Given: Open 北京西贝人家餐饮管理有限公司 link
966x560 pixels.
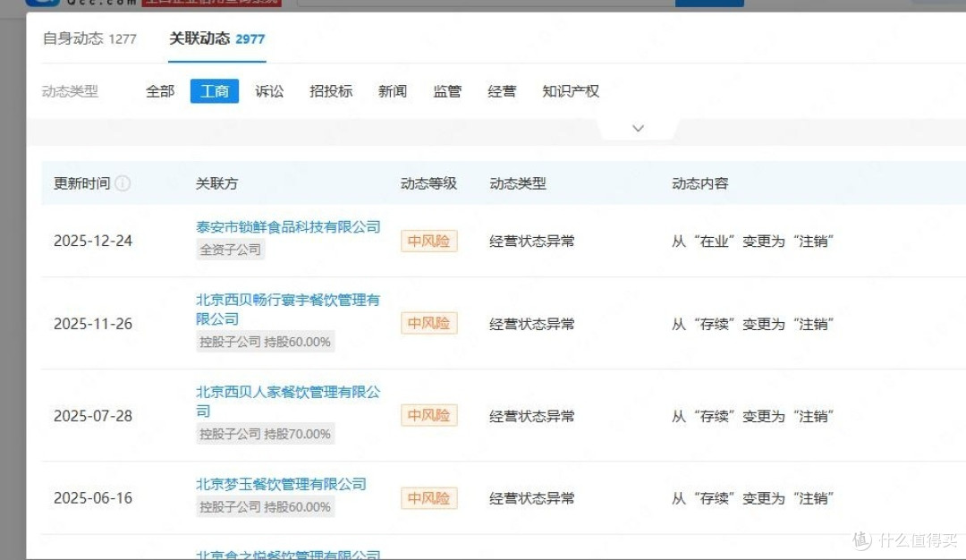Looking at the screenshot, I should (288, 401).
